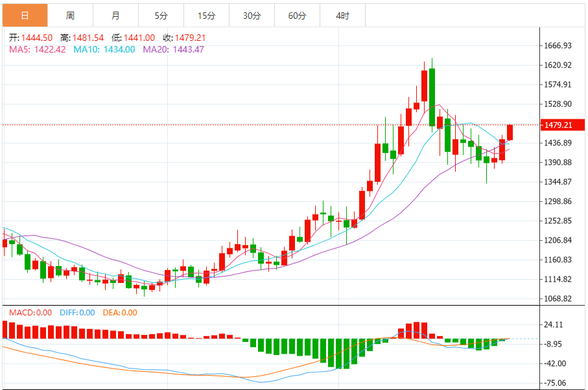Select the 日 daily timeframe tab

pos(25,16)
